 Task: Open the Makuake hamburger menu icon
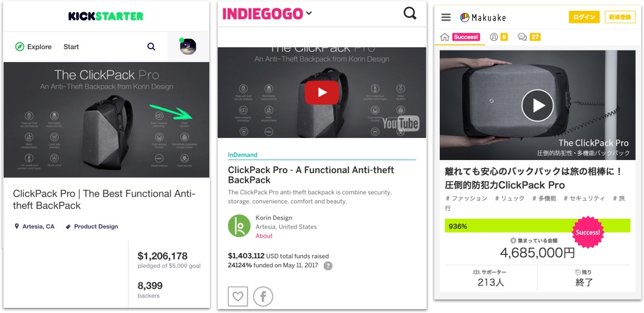pos(446,17)
